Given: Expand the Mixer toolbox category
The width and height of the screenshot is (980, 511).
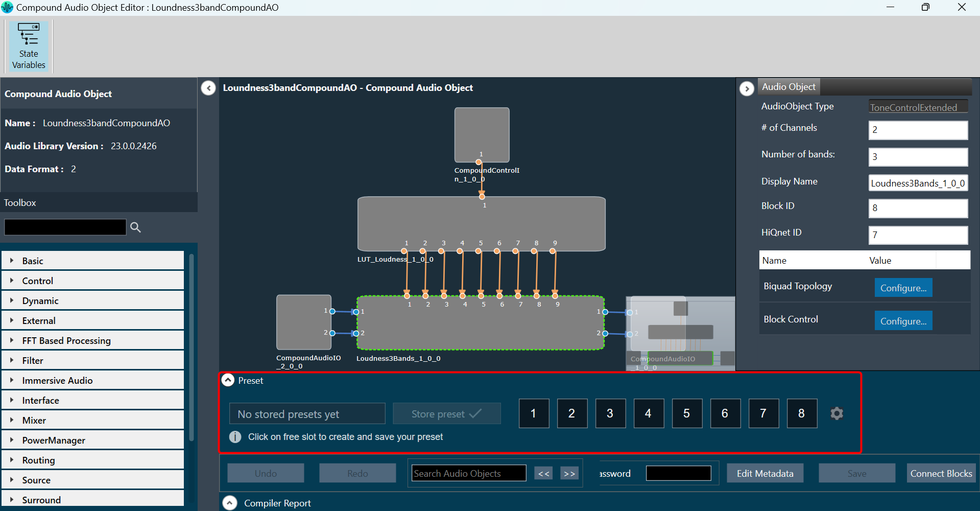Looking at the screenshot, I should (x=92, y=420).
